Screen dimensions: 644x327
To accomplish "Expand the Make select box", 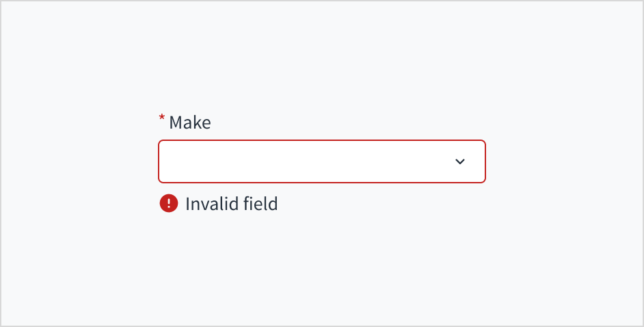I will pyautogui.click(x=321, y=161).
